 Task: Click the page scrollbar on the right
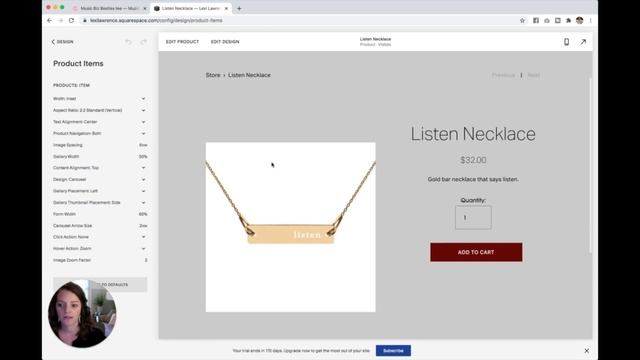(590, 165)
